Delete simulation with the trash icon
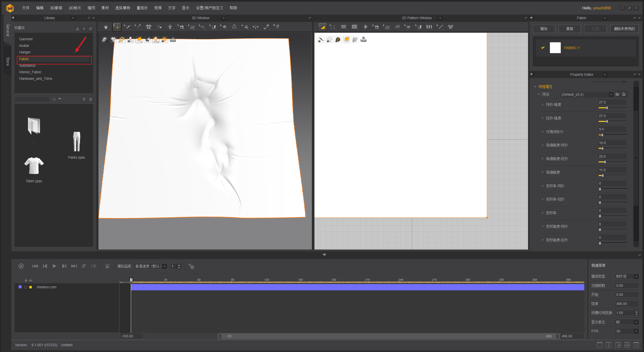The height and width of the screenshot is (352, 644). click(x=107, y=266)
